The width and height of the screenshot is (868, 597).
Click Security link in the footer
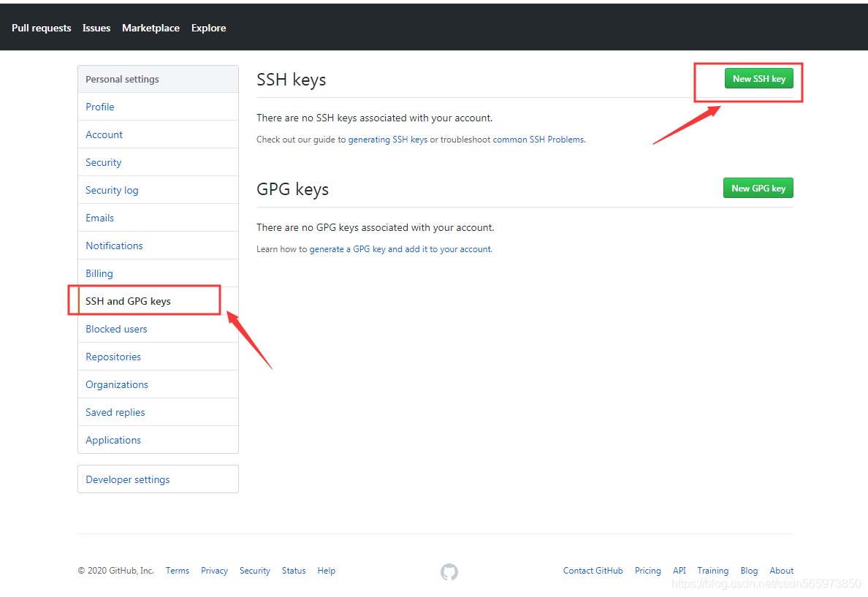tap(255, 571)
